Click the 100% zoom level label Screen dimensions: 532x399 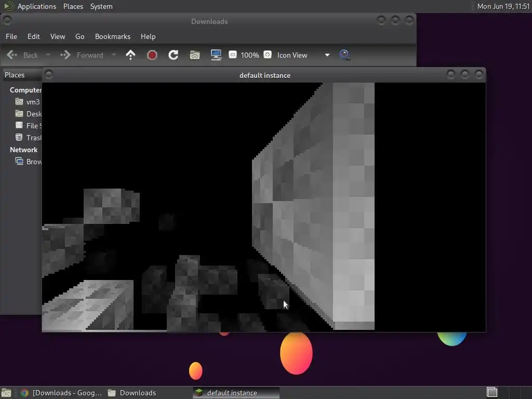[x=250, y=55]
